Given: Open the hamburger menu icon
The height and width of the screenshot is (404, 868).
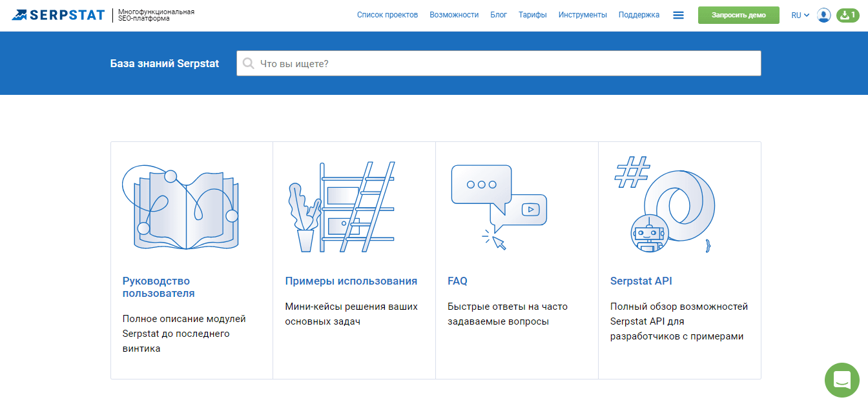Looking at the screenshot, I should pos(678,15).
